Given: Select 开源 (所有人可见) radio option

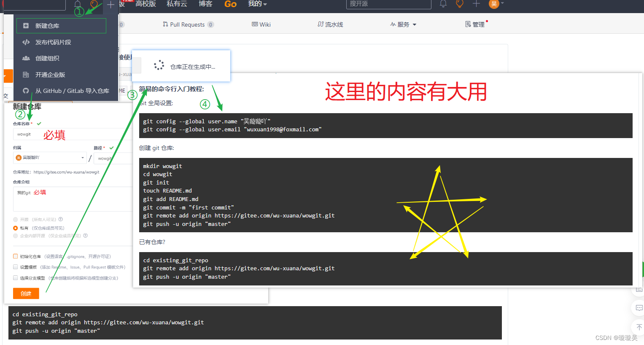Looking at the screenshot, I should click(16, 220).
